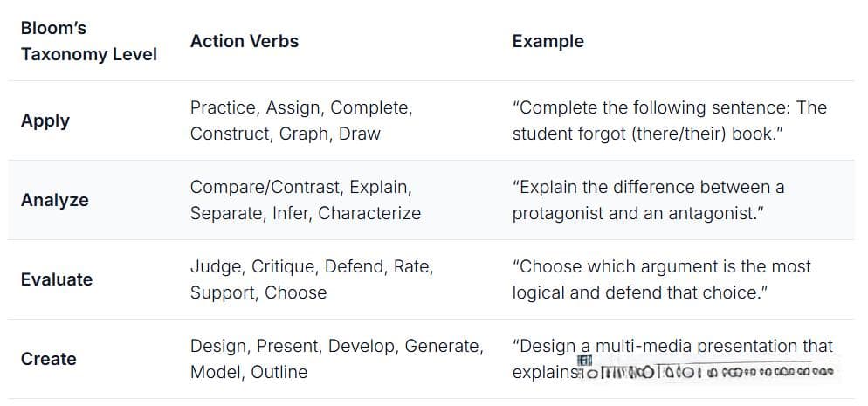Click the "Complete the following sentence" example
This screenshot has width=868, height=406.
point(669,120)
